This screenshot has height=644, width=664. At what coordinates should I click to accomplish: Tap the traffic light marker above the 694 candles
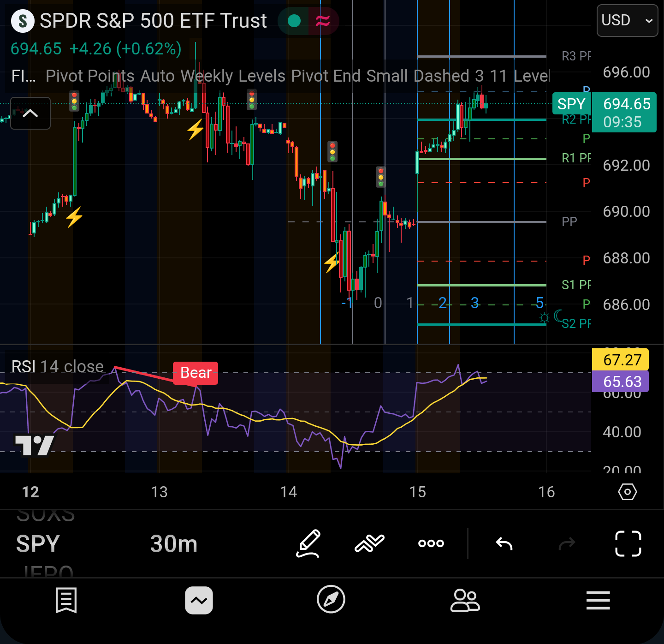[252, 99]
